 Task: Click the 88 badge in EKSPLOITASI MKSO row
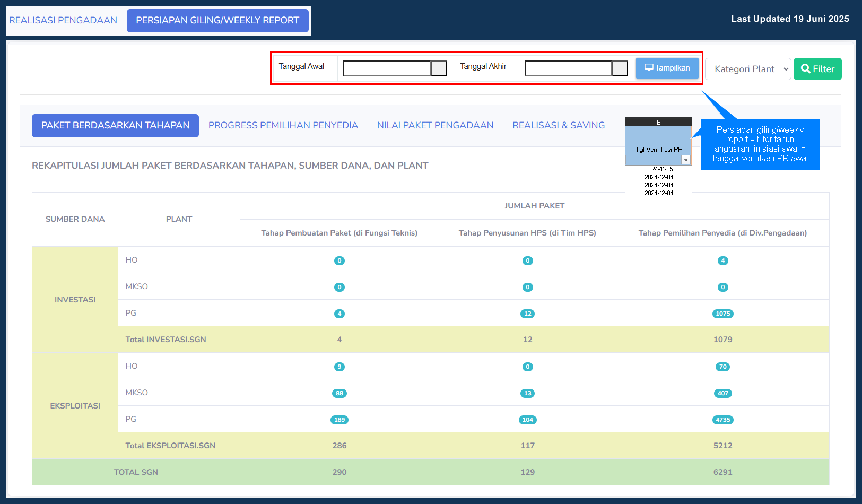(339, 393)
